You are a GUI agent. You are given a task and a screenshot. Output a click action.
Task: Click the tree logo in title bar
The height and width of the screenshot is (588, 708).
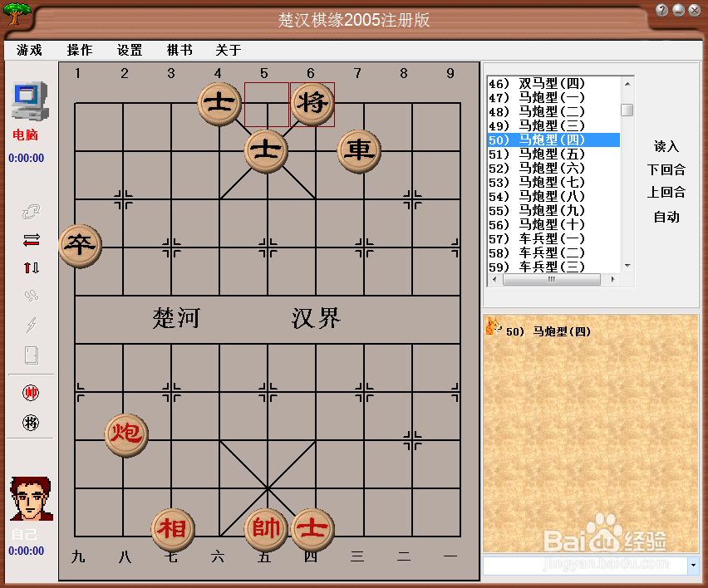click(x=17, y=13)
